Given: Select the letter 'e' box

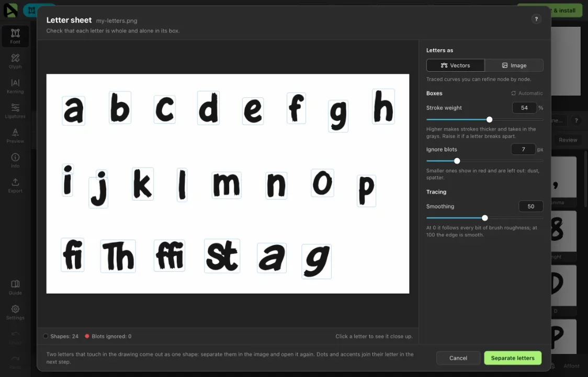Looking at the screenshot, I should pyautogui.click(x=253, y=111).
